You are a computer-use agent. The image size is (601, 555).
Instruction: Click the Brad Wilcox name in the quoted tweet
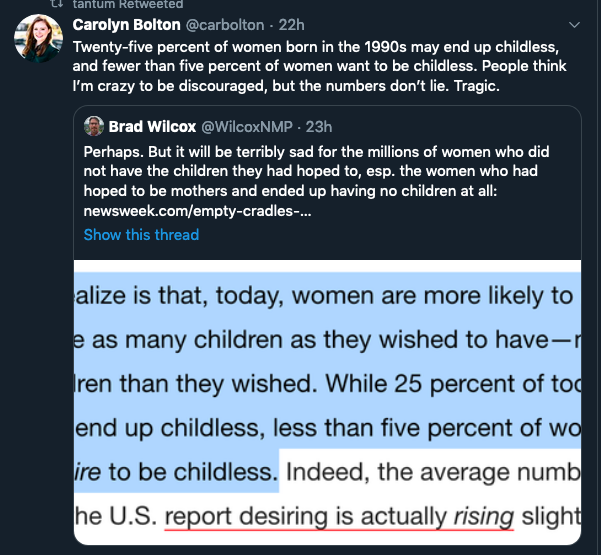click(x=152, y=126)
